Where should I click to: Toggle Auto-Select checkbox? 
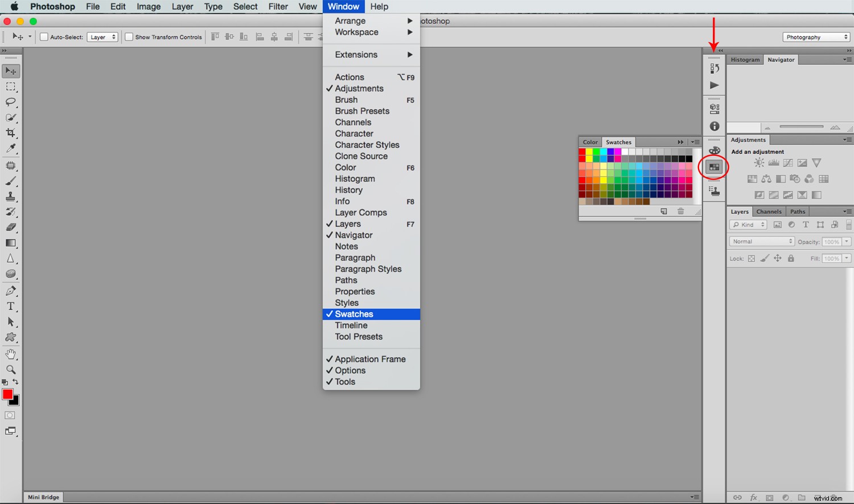43,36
